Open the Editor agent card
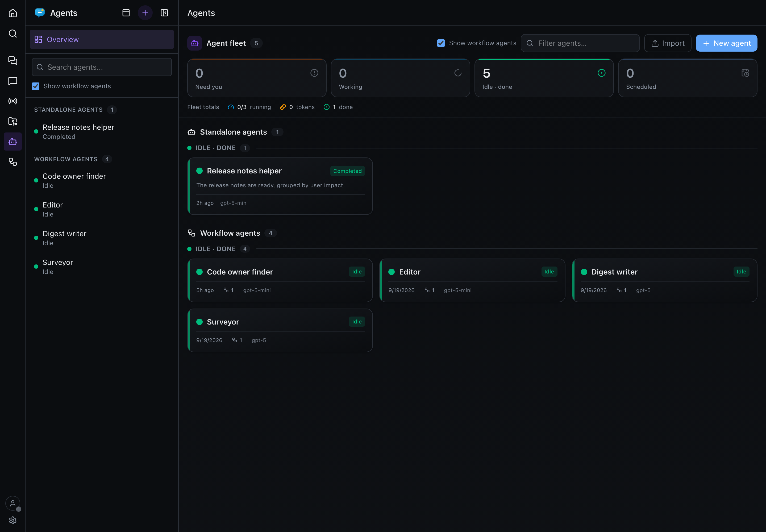The width and height of the screenshot is (766, 532). [x=472, y=280]
